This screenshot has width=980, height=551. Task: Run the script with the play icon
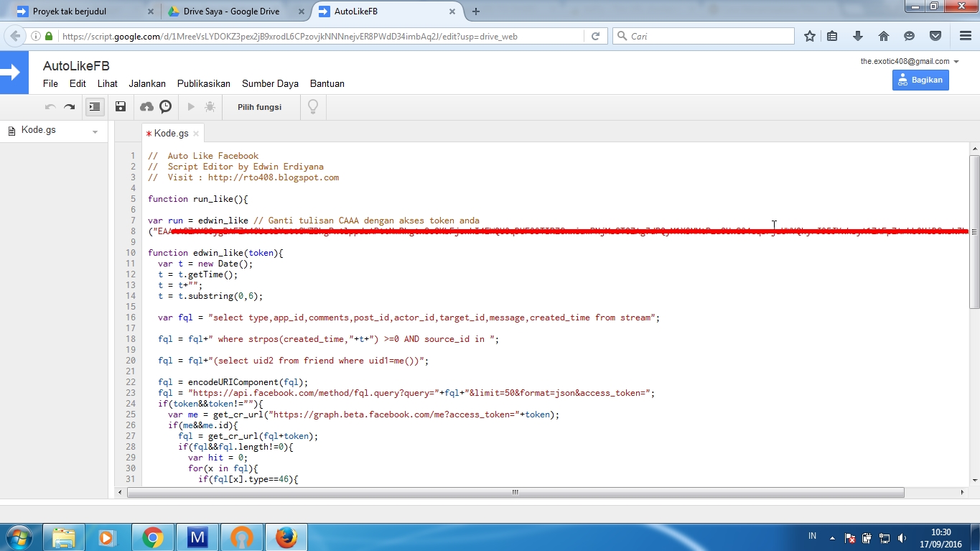(x=191, y=107)
